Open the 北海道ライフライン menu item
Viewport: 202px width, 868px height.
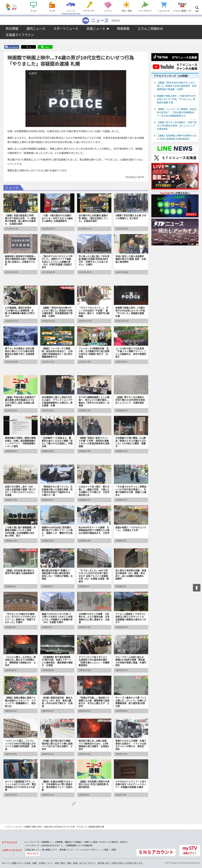pos(20,35)
